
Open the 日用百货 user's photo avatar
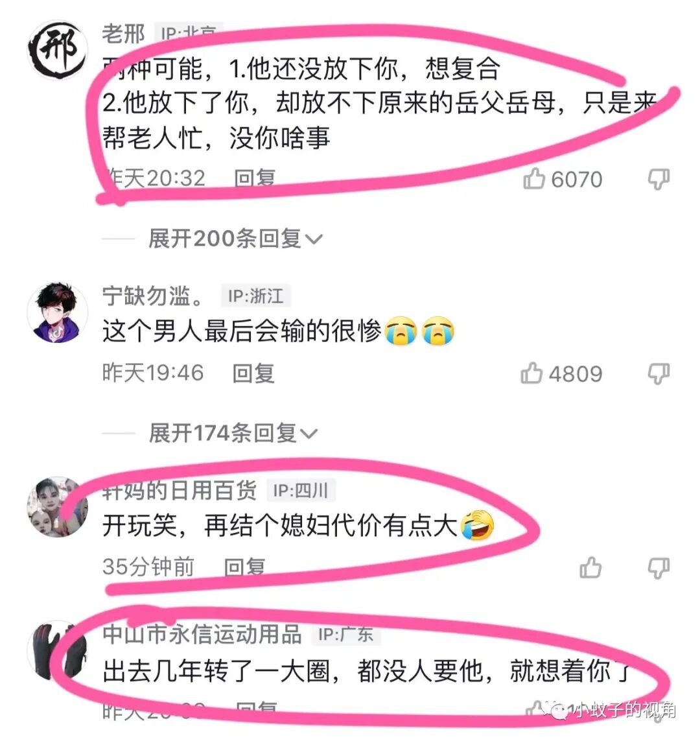point(58,506)
